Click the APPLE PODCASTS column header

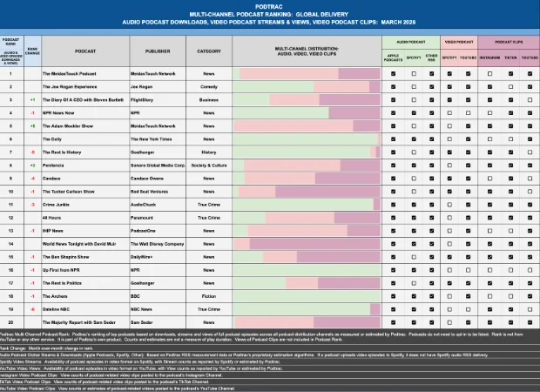coord(393,57)
